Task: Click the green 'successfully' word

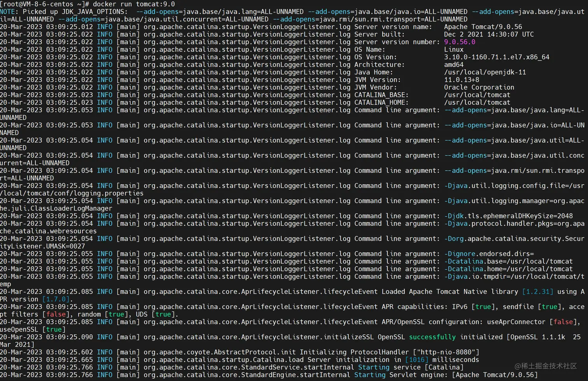Action: point(432,337)
